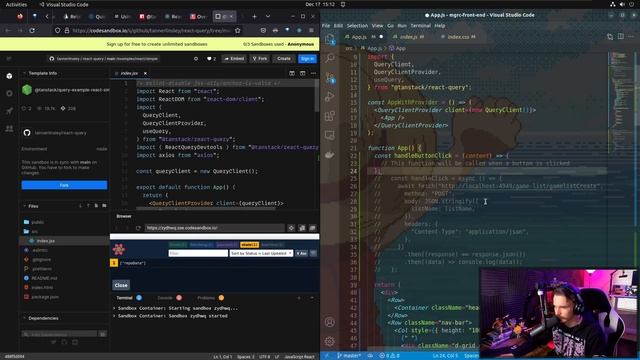The width and height of the screenshot is (640, 360).
Task: Click the VS Code minimap
Action: point(621,102)
